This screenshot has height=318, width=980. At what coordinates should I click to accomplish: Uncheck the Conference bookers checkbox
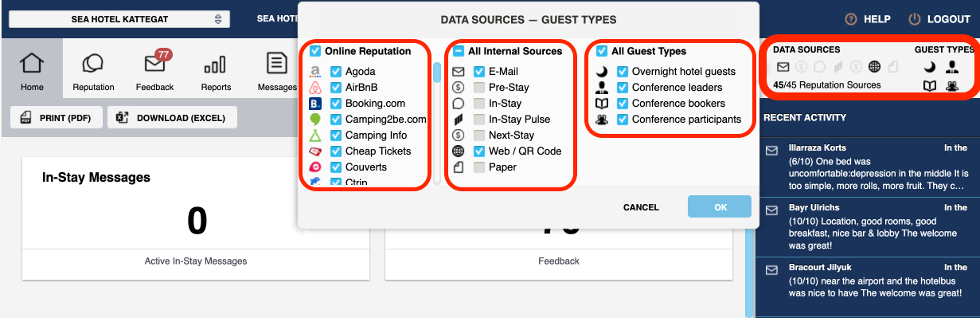(623, 104)
